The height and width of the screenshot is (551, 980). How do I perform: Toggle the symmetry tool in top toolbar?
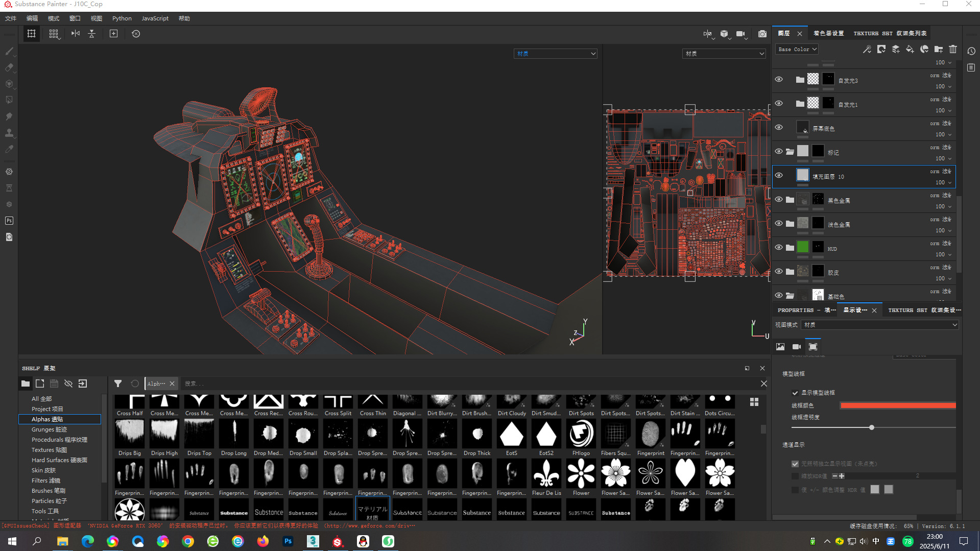[76, 34]
